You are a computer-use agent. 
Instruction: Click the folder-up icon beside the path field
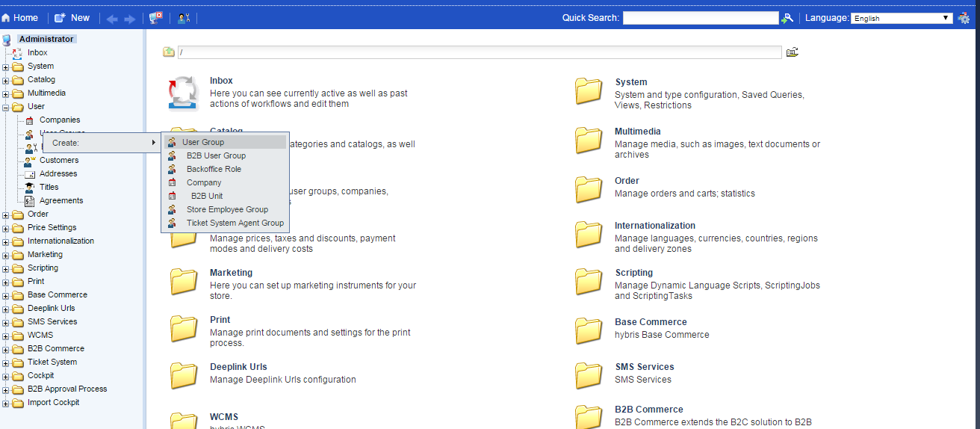[x=169, y=52]
